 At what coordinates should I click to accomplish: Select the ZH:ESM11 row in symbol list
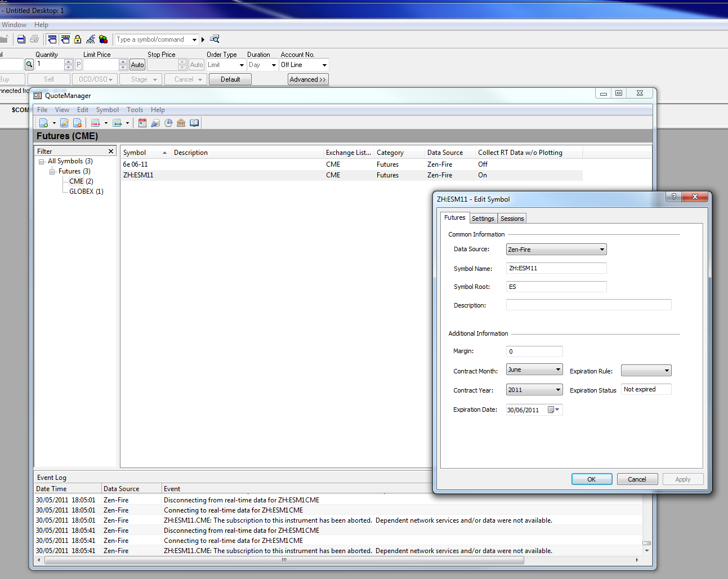(352, 175)
